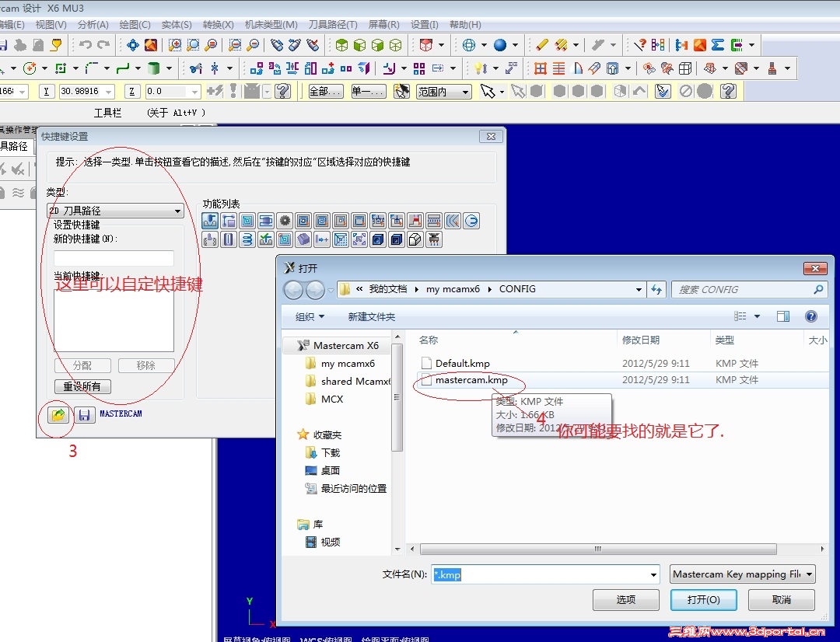Click the 新的快捷键 input field

(x=114, y=258)
